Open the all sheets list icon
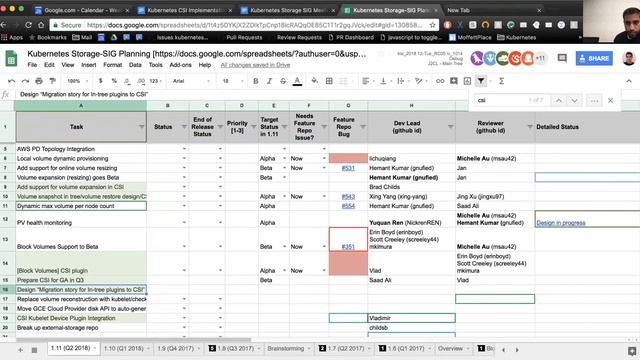640x360 pixels. point(34,350)
